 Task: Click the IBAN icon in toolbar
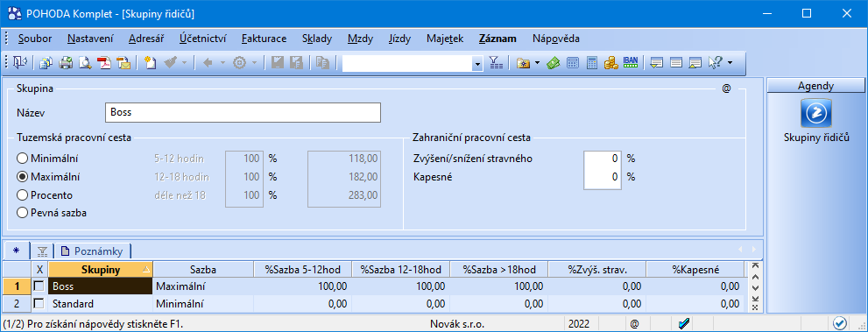630,63
